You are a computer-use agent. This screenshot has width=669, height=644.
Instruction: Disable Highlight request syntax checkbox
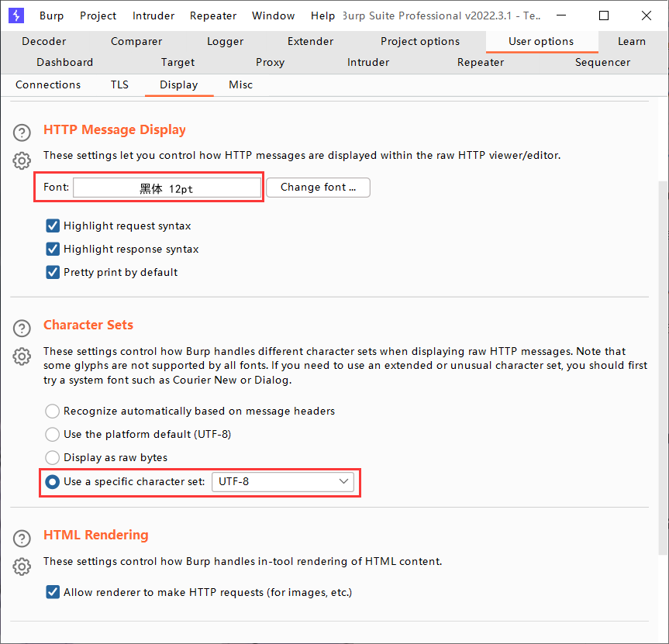point(53,226)
